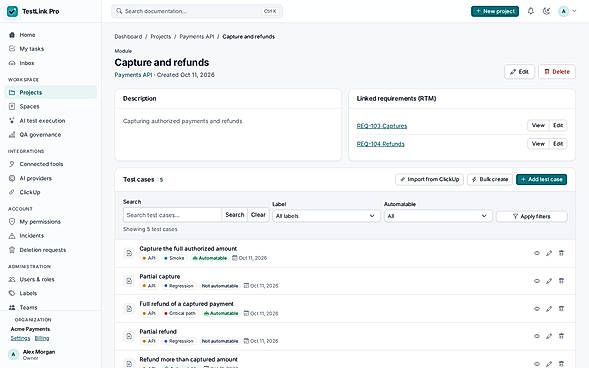Viewport: 589px width, 368px height.
Task: Open Teams in sidebar
Action: tap(50, 308)
